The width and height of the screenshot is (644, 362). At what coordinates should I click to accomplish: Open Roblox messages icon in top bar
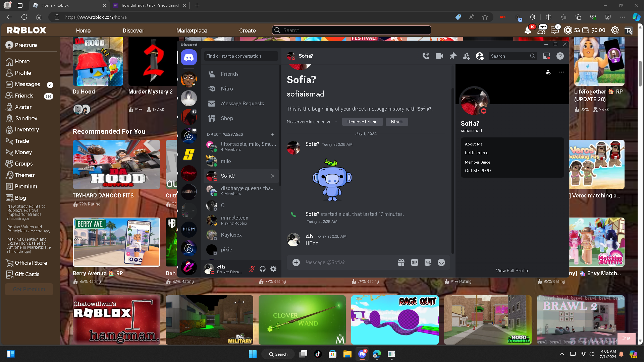click(x=555, y=31)
